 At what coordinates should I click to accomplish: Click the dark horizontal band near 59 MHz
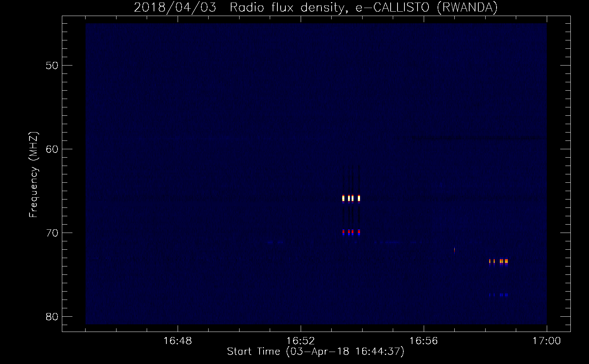coord(478,138)
